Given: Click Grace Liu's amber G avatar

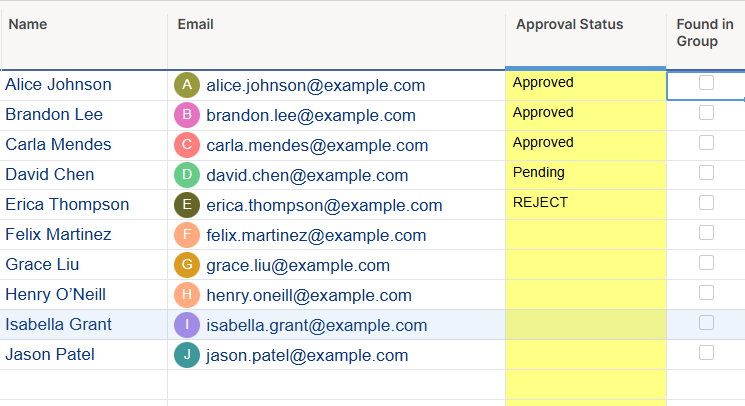Looking at the screenshot, I should tap(187, 264).
